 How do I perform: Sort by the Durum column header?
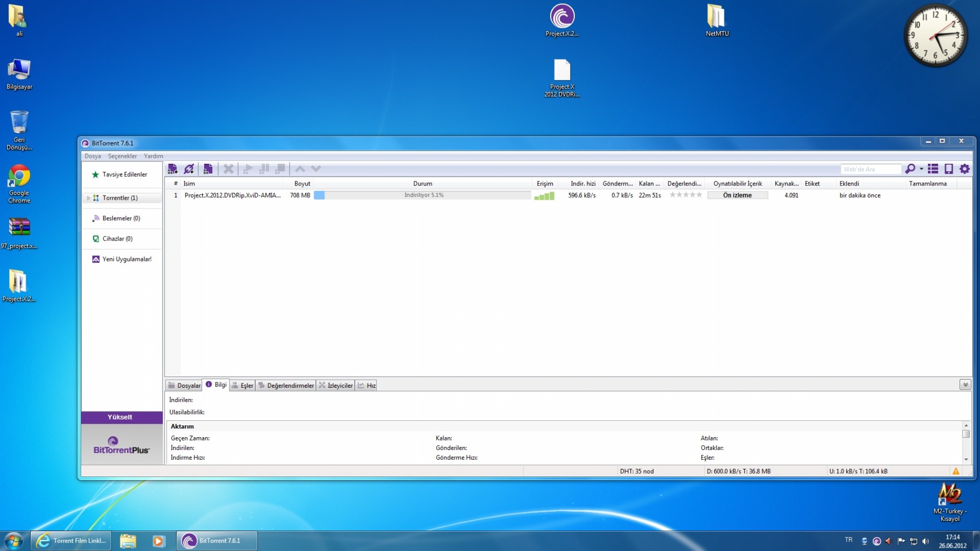(x=422, y=183)
